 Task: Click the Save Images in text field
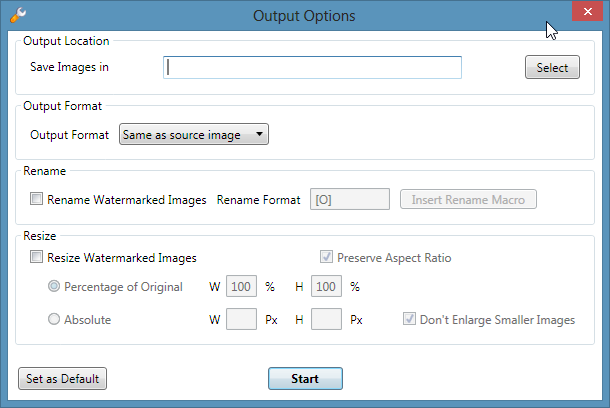tap(311, 67)
